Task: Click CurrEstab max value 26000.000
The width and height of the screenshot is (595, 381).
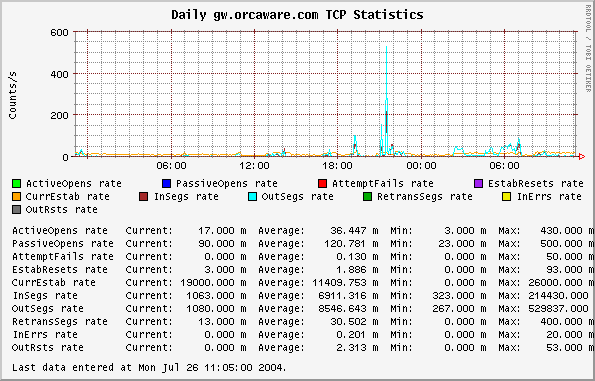Action: coord(555,283)
